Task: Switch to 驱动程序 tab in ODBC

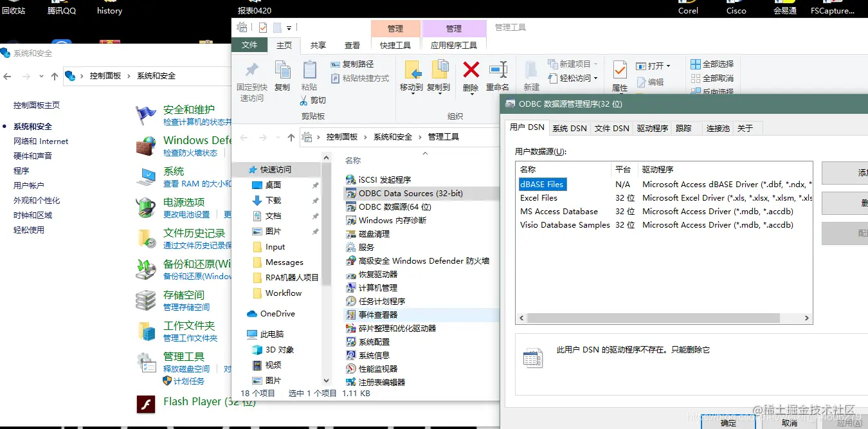Action: click(x=653, y=128)
